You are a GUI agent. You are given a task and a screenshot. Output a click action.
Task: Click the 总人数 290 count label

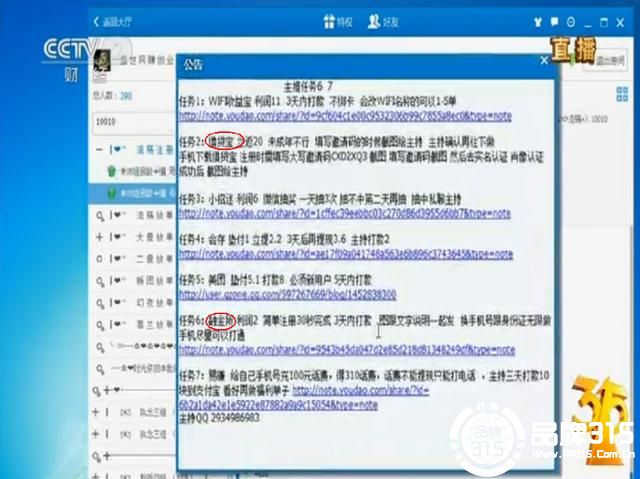(x=112, y=96)
